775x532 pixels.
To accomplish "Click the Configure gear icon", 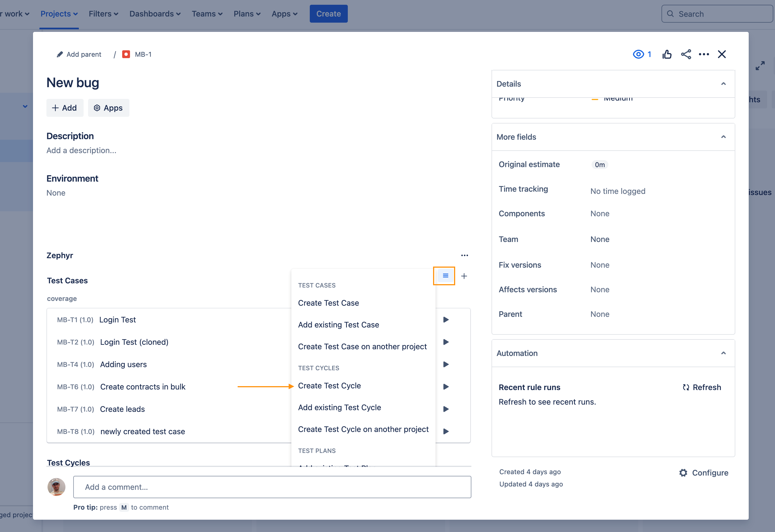I will point(683,473).
